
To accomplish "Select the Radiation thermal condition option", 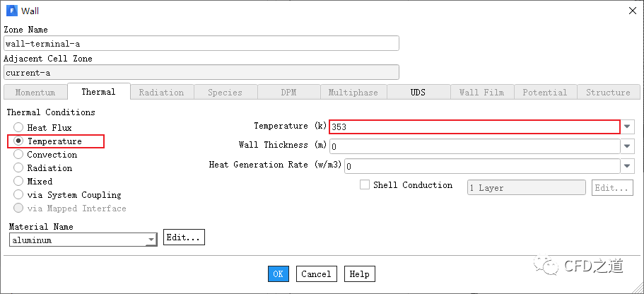I will (18, 168).
